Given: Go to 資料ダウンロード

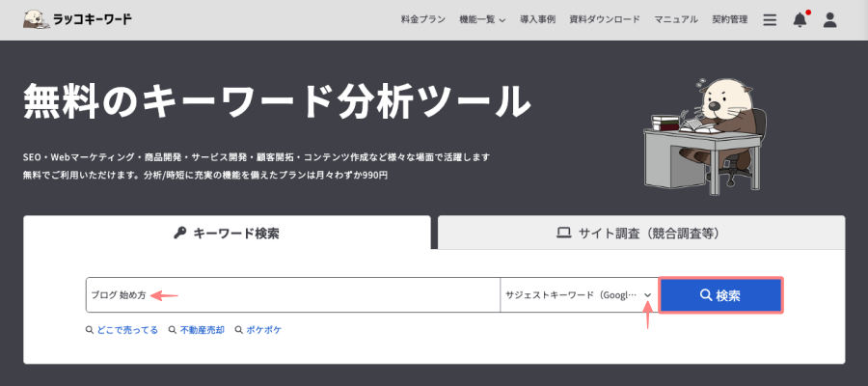Looking at the screenshot, I should [605, 20].
